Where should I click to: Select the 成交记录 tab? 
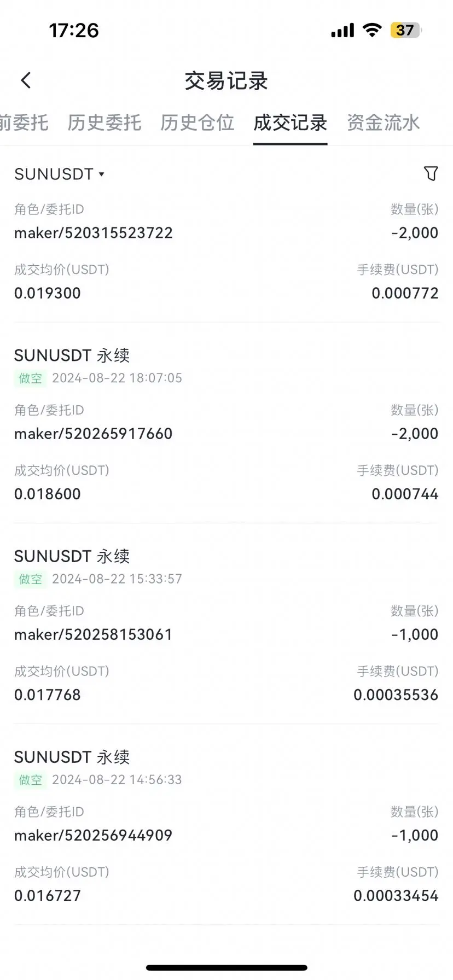coord(290,122)
